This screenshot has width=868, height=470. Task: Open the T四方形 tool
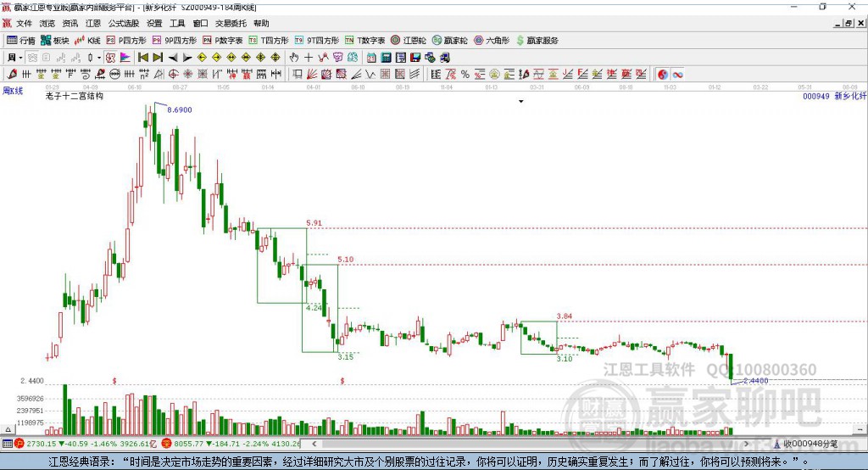(x=269, y=41)
